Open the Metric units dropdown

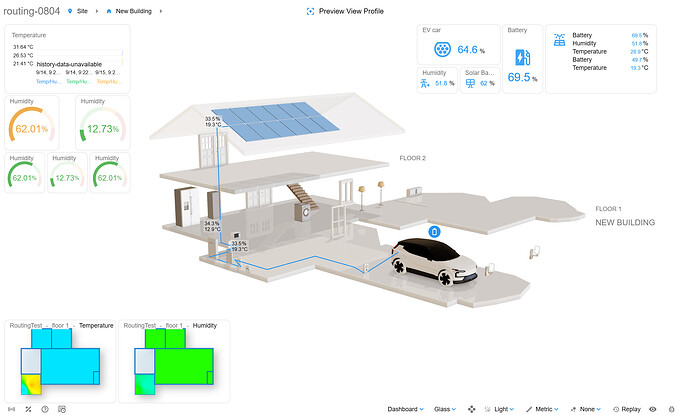tap(542, 409)
